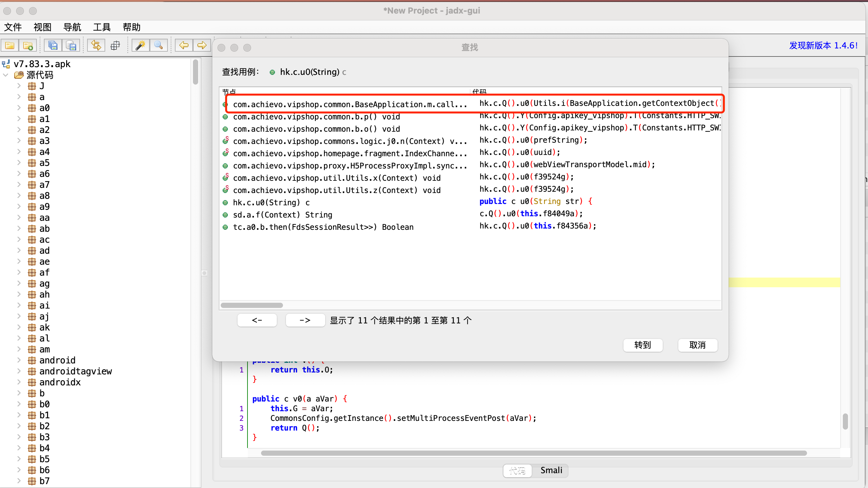Select result com.achievo.vipshop.common.b.o() void
This screenshot has width=868, height=488.
click(x=471, y=129)
